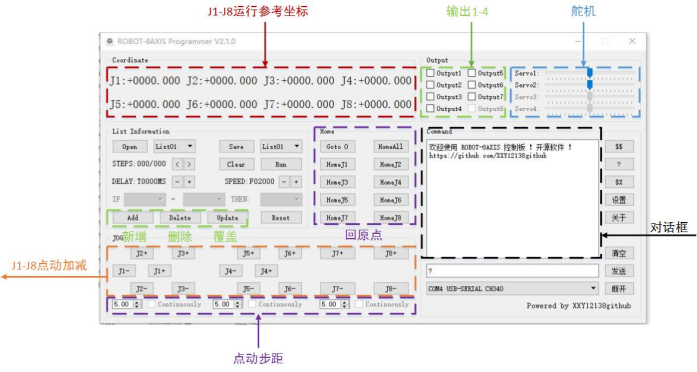Click the command input field
The width and height of the screenshot is (697, 372).
(512, 271)
